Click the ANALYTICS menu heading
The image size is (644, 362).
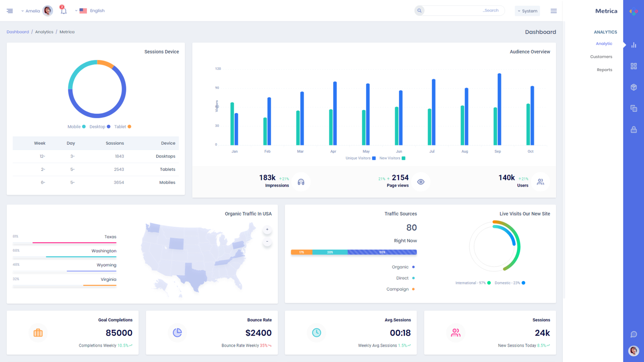[x=605, y=32]
